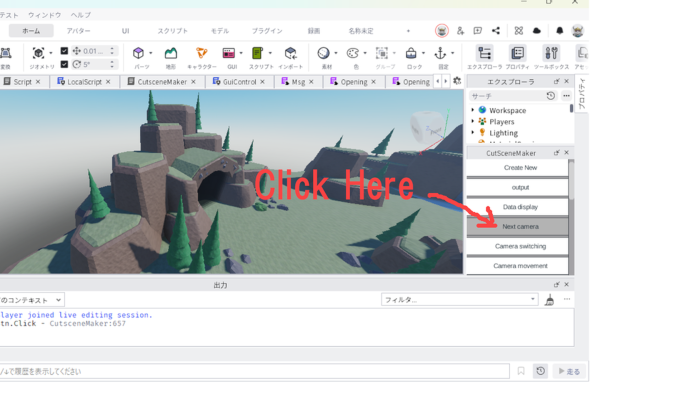Insert a Part using the パーツ cube icon

coord(138,53)
